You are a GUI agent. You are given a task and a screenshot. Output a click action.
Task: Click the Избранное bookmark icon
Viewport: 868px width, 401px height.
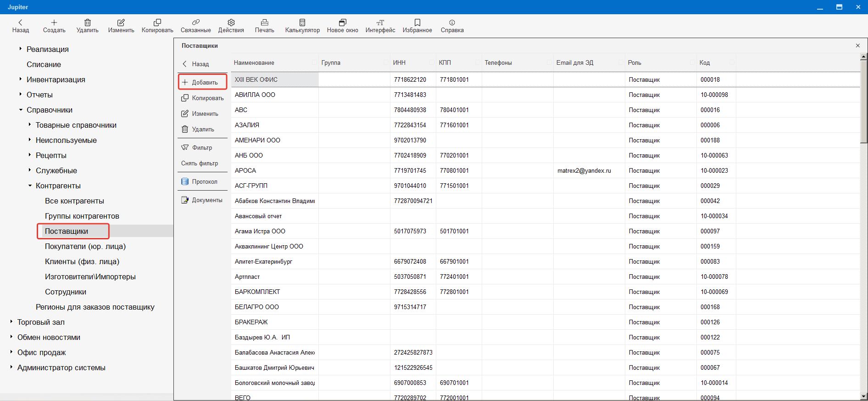pyautogui.click(x=417, y=22)
